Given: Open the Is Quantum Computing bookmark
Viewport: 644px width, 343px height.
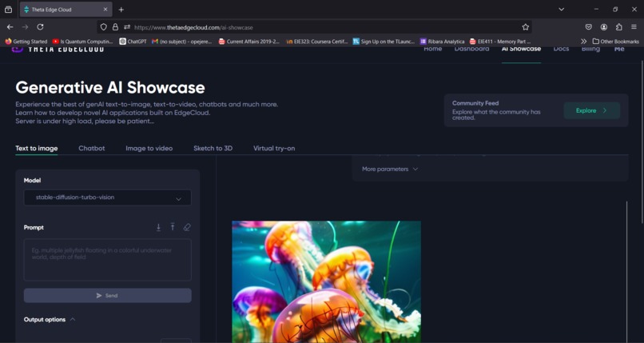Looking at the screenshot, I should point(82,42).
